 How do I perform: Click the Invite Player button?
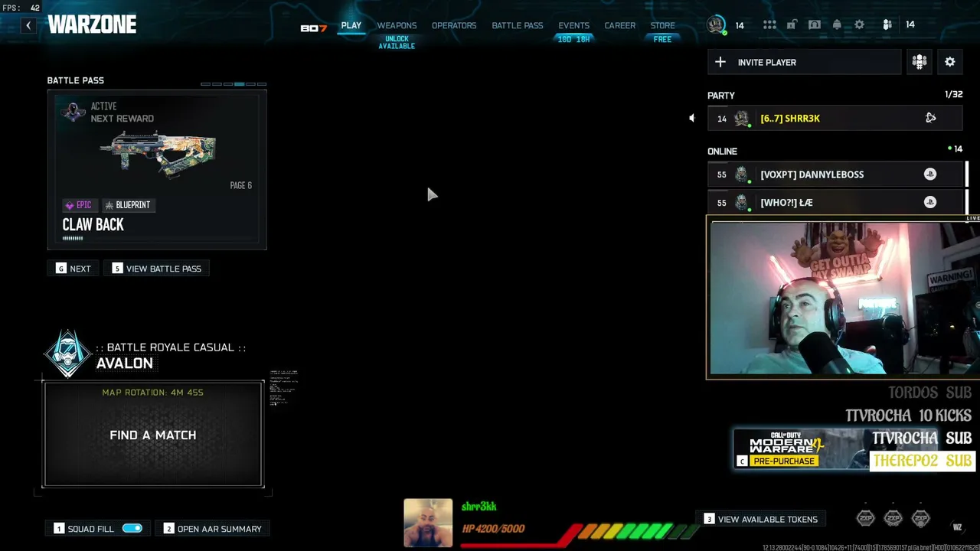[805, 62]
